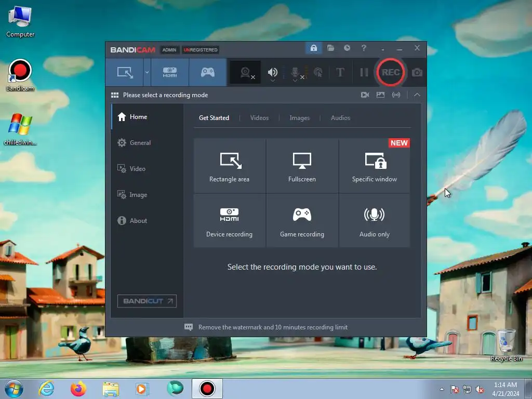This screenshot has height=399, width=532.
Task: Open the Image settings section
Action: 147,195
